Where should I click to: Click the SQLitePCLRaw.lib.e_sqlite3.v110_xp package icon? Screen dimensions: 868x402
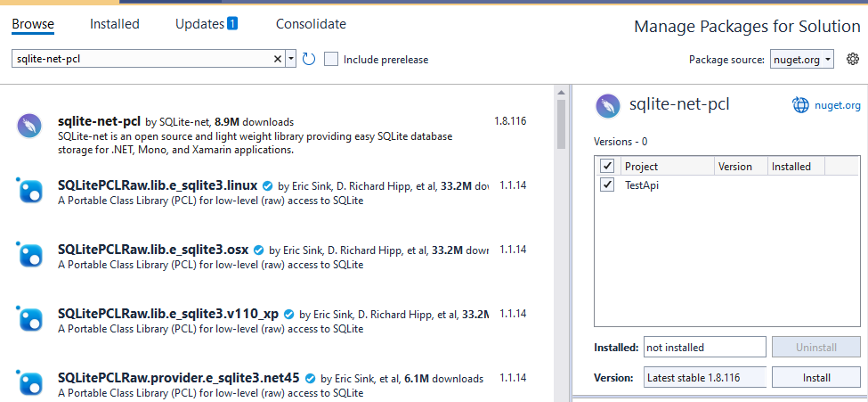click(28, 318)
